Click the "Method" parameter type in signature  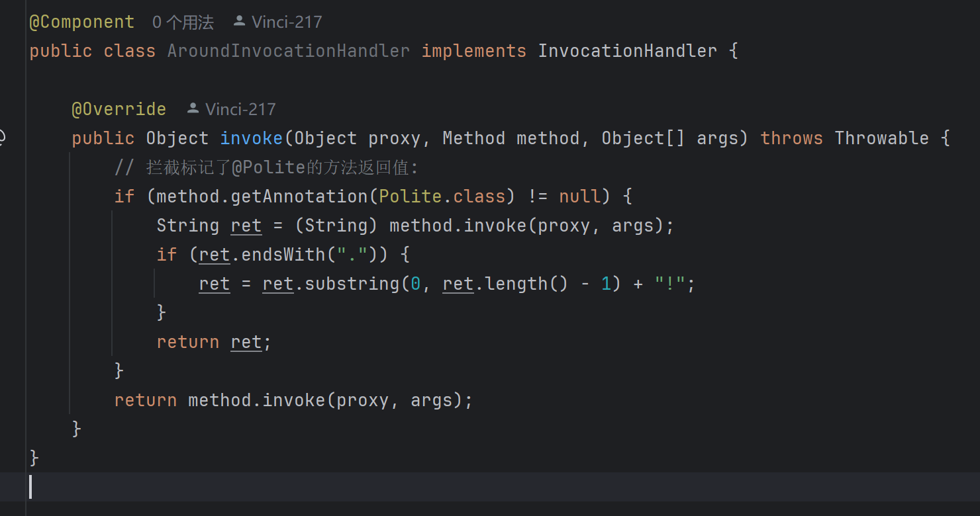(x=474, y=138)
